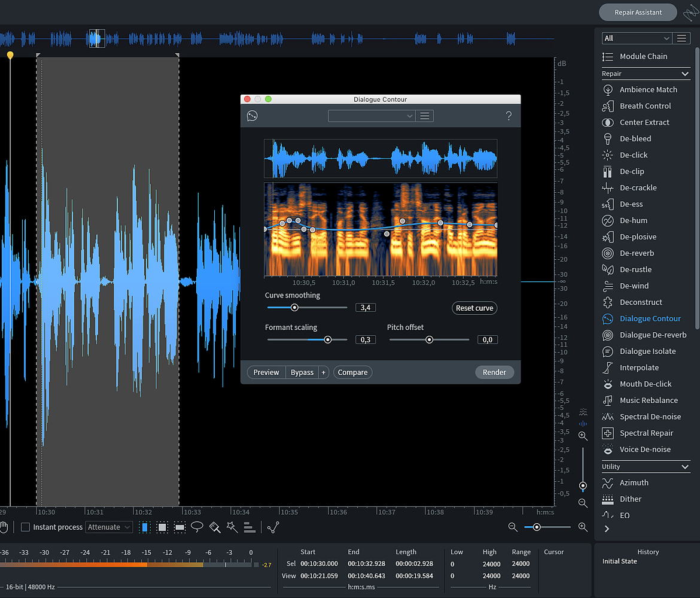Select the brush selection tool
The image size is (700, 598).
click(215, 527)
